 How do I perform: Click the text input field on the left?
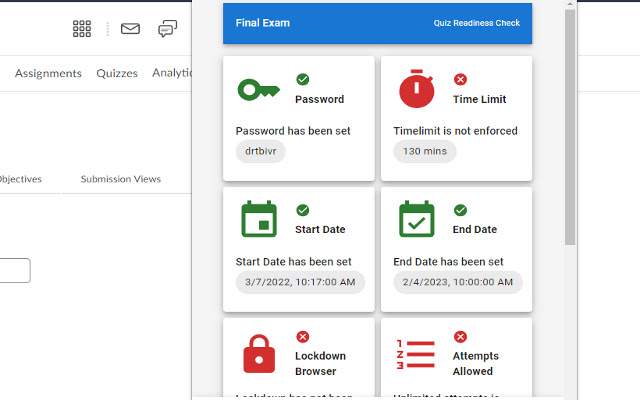(15, 270)
